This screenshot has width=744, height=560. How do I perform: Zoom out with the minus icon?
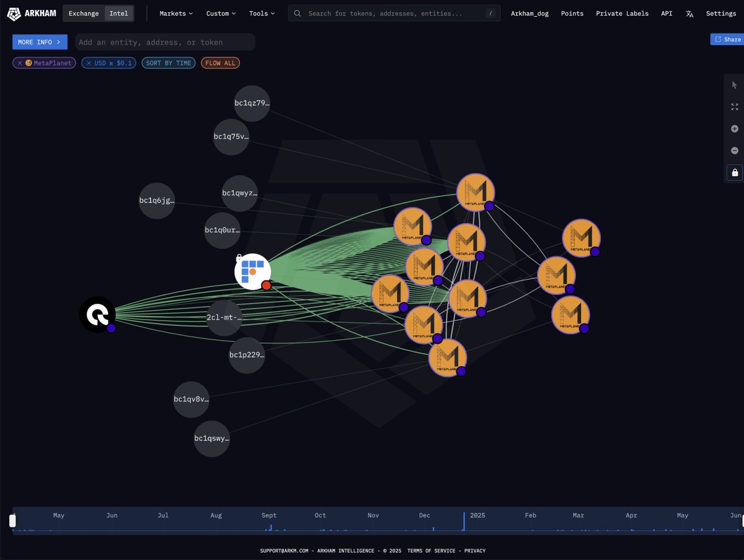735,151
